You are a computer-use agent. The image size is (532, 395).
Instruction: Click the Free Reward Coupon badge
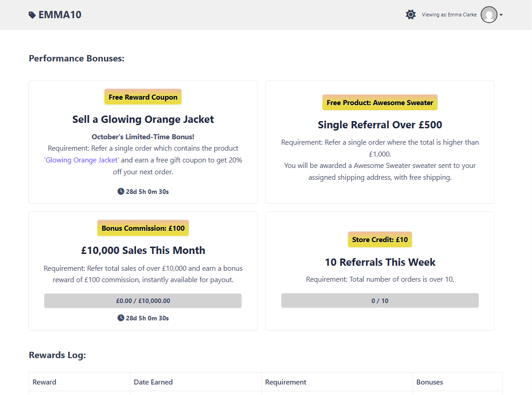pos(143,97)
